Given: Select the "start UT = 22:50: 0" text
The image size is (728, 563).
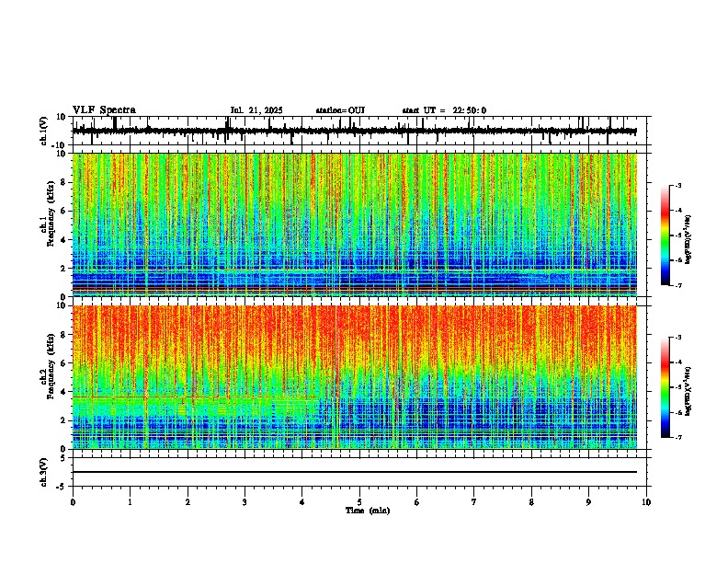Looking at the screenshot, I should click(444, 110).
